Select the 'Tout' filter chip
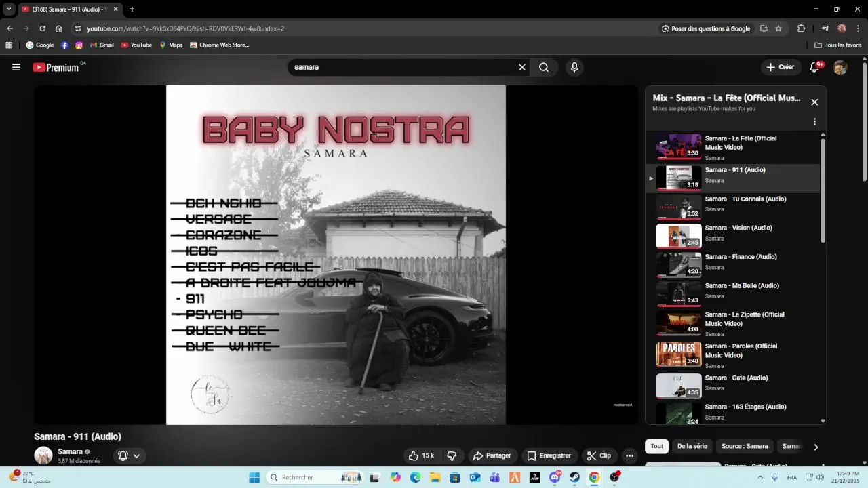868x488 pixels. pos(656,446)
